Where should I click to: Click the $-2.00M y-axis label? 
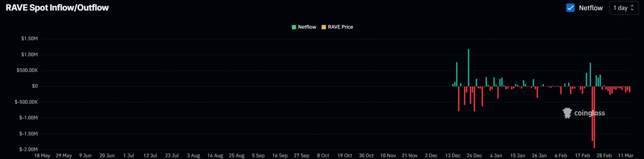click(x=28, y=149)
